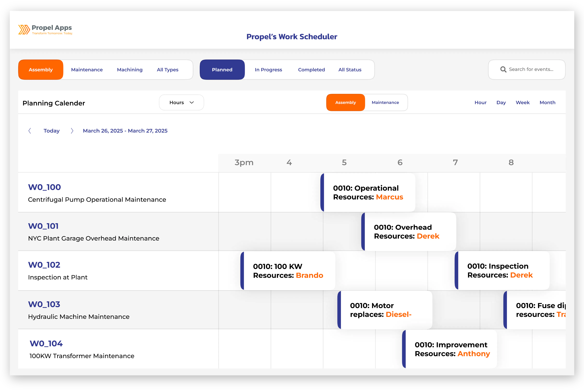Filter by Machining type
Image resolution: width=584 pixels, height=392 pixels.
(x=130, y=70)
